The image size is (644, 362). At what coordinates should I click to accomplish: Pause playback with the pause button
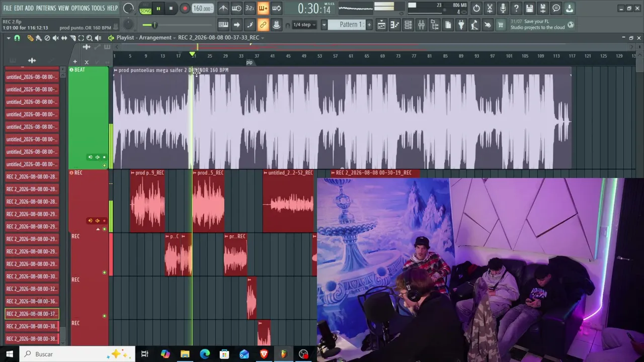point(158,9)
